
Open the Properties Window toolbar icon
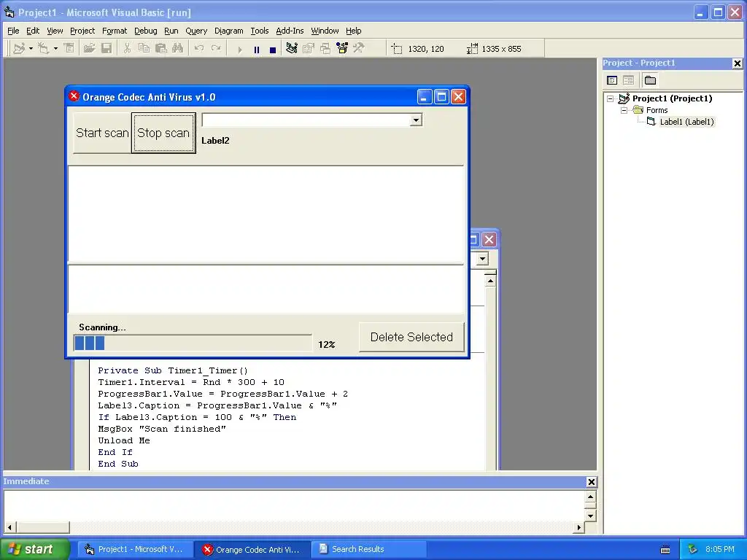click(309, 48)
